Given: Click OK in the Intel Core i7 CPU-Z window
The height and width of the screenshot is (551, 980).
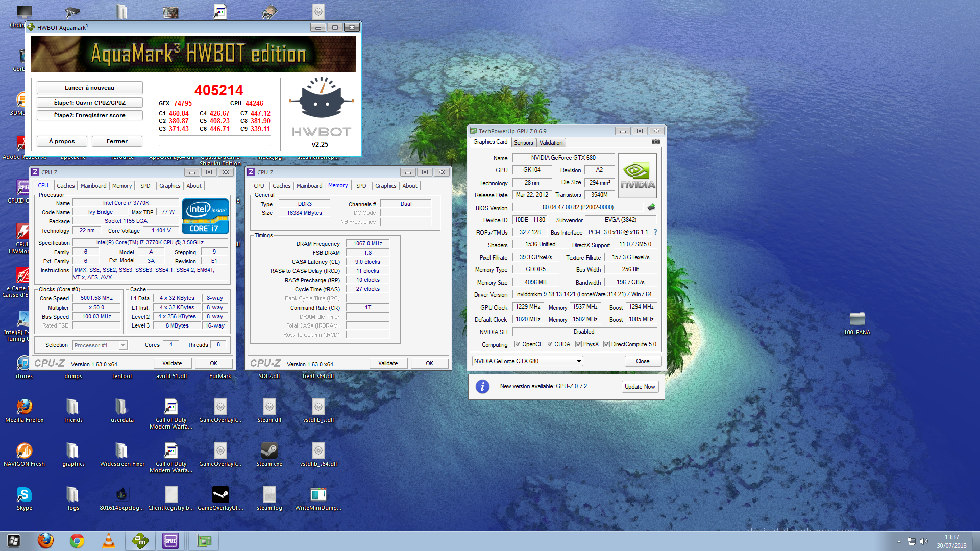Looking at the screenshot, I should click(x=214, y=363).
